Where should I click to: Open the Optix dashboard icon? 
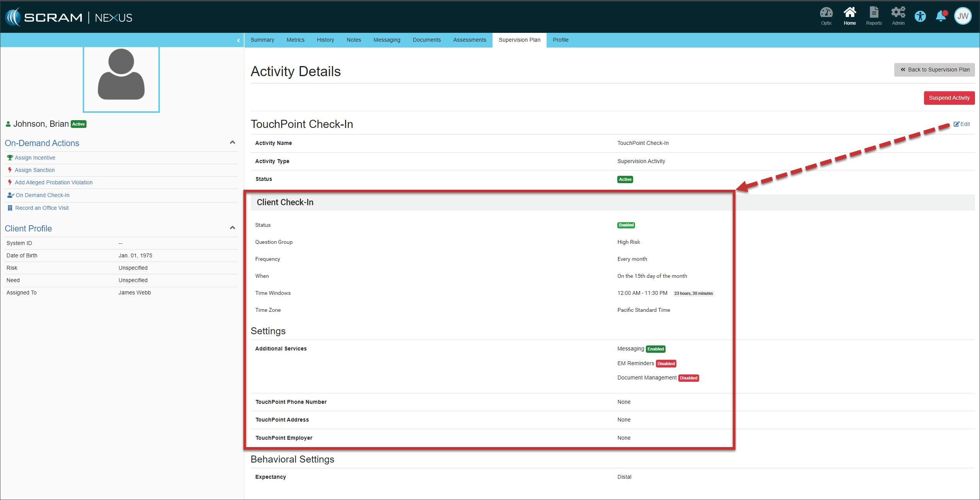(x=826, y=16)
